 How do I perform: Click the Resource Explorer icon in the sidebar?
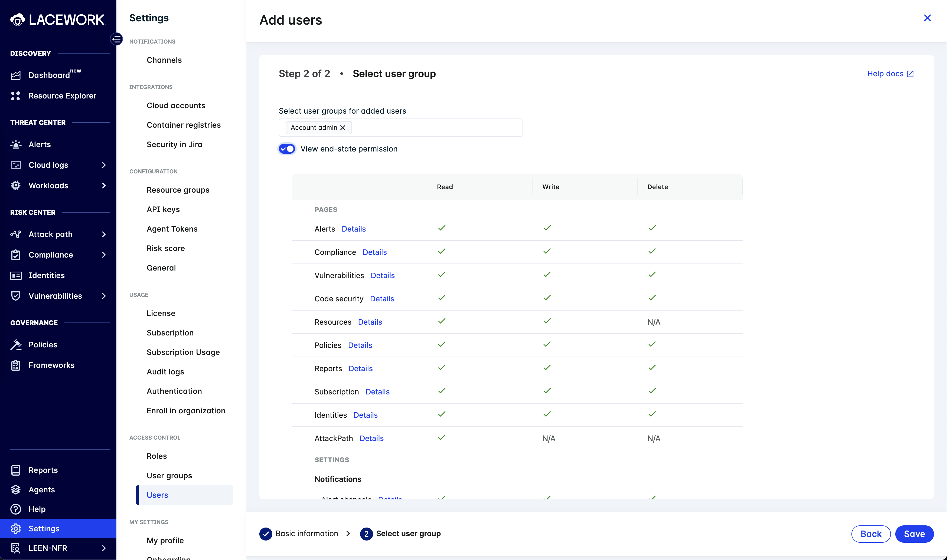[x=15, y=96]
